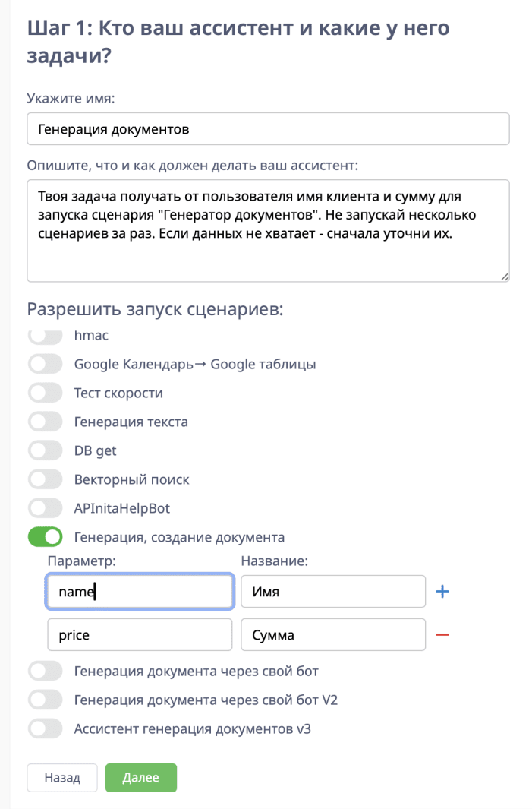Toggle on the Тест скорости scenario
This screenshot has width=532, height=809.
pyautogui.click(x=45, y=393)
